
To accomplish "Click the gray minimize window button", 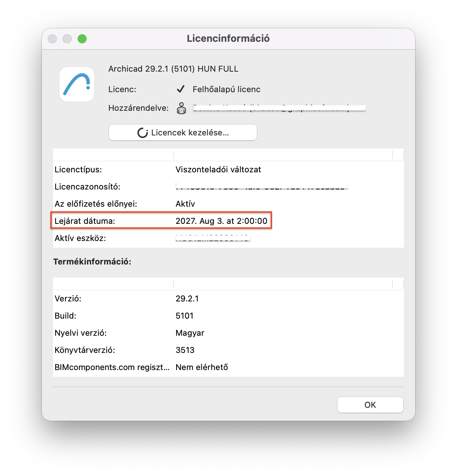I will click(67, 39).
